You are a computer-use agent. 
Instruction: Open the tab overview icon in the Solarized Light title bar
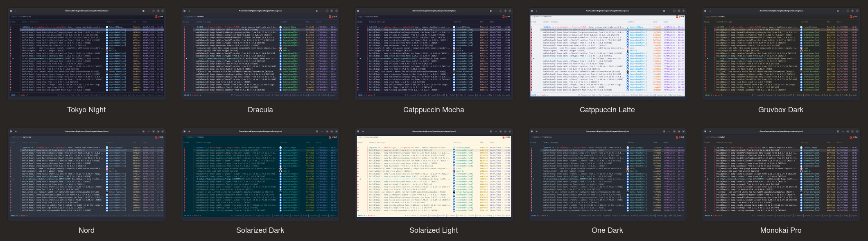click(491, 132)
